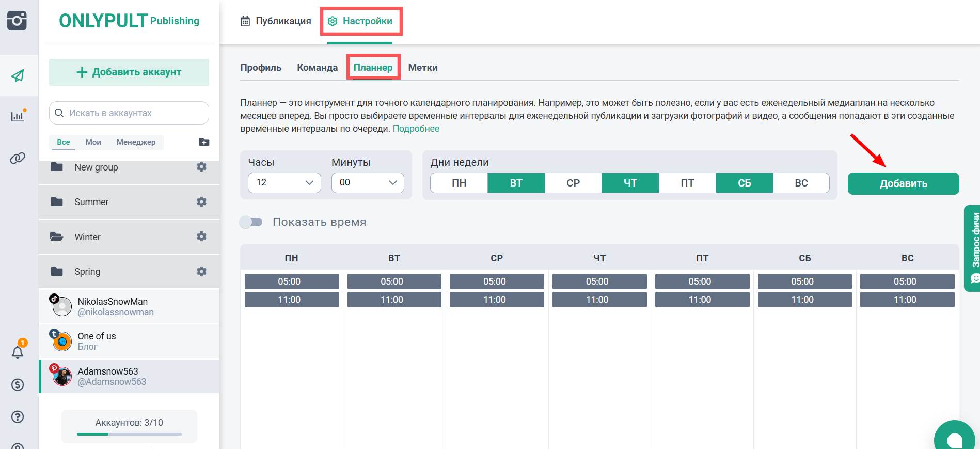980x449 pixels.
Task: Open the Часы hours dropdown
Action: point(284,182)
